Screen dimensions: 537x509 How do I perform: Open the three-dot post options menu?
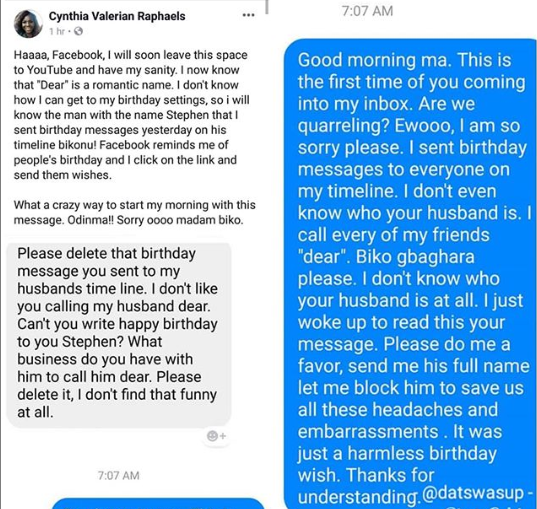tap(248, 15)
